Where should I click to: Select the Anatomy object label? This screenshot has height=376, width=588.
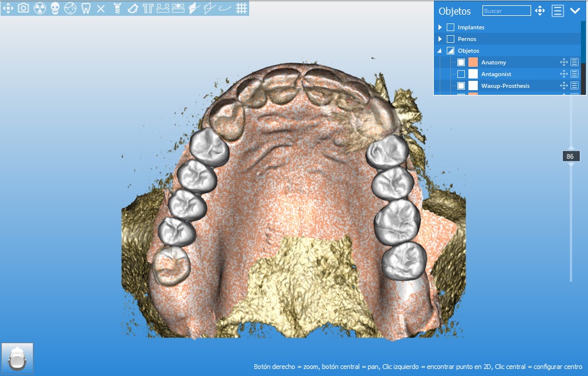pyautogui.click(x=494, y=63)
